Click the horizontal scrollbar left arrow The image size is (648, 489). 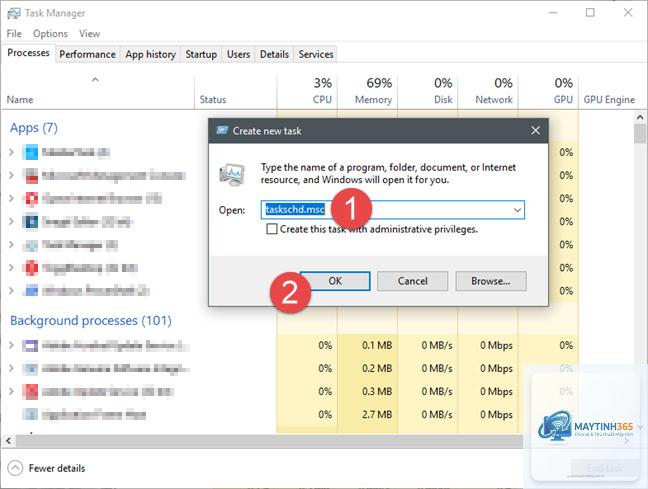tap(8, 441)
